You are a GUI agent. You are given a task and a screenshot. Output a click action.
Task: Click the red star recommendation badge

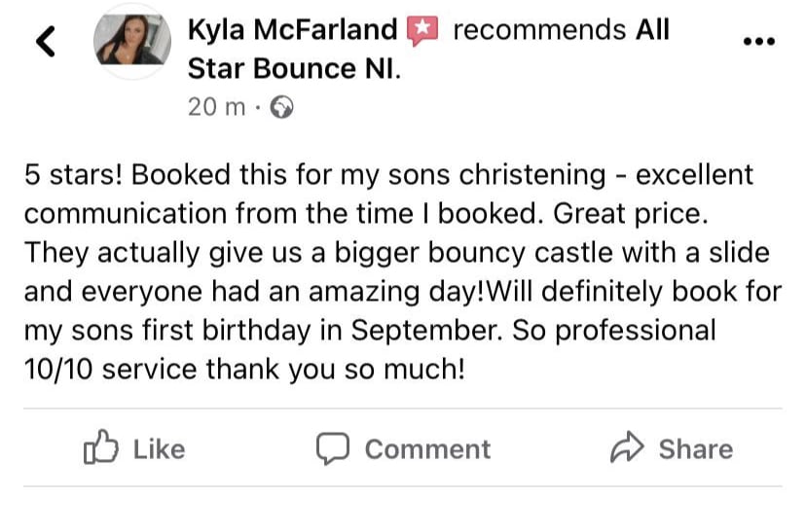[x=421, y=31]
